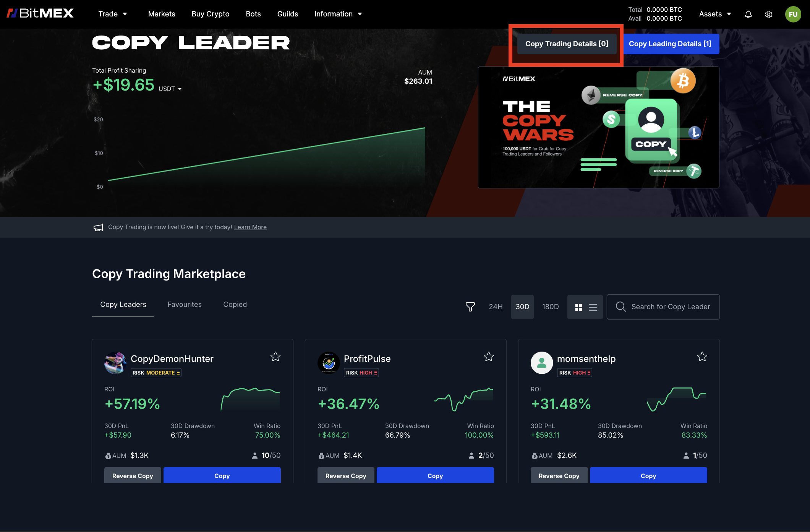
Task: Open the Assets dropdown
Action: (x=715, y=14)
